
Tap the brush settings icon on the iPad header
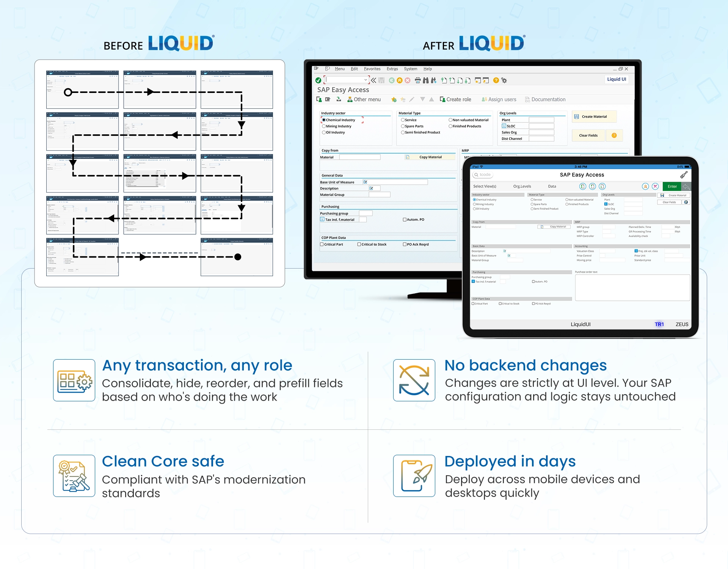(x=684, y=175)
